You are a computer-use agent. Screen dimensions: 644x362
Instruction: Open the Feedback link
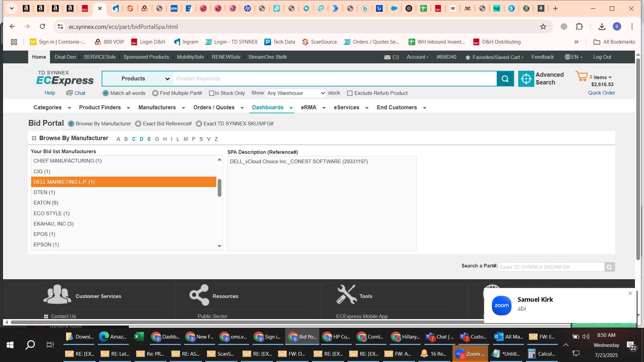coord(542,57)
